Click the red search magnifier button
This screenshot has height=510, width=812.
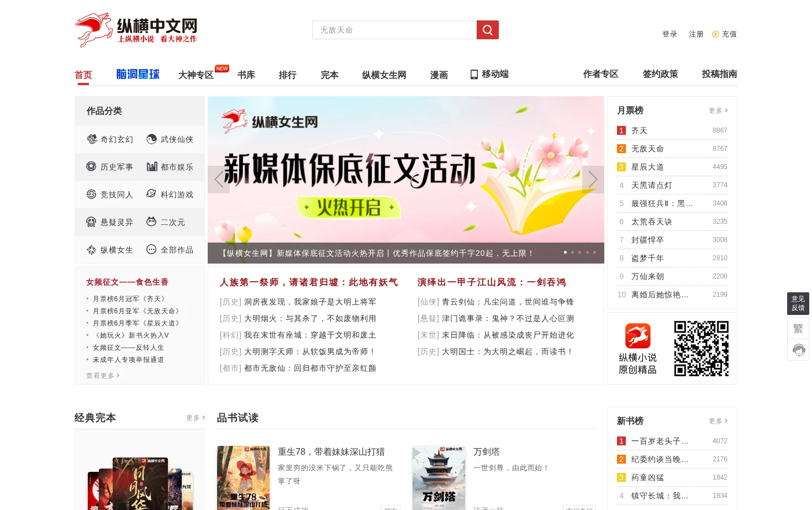(487, 30)
